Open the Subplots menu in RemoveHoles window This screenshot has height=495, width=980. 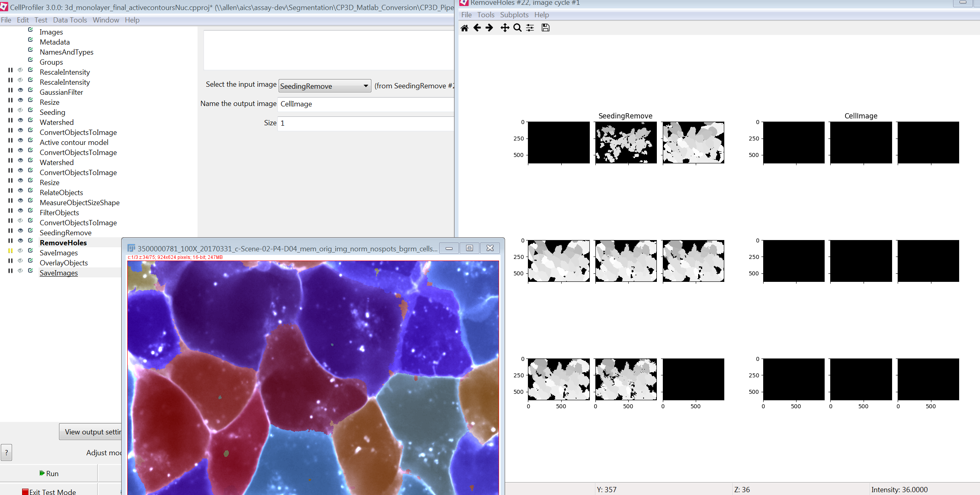click(514, 14)
